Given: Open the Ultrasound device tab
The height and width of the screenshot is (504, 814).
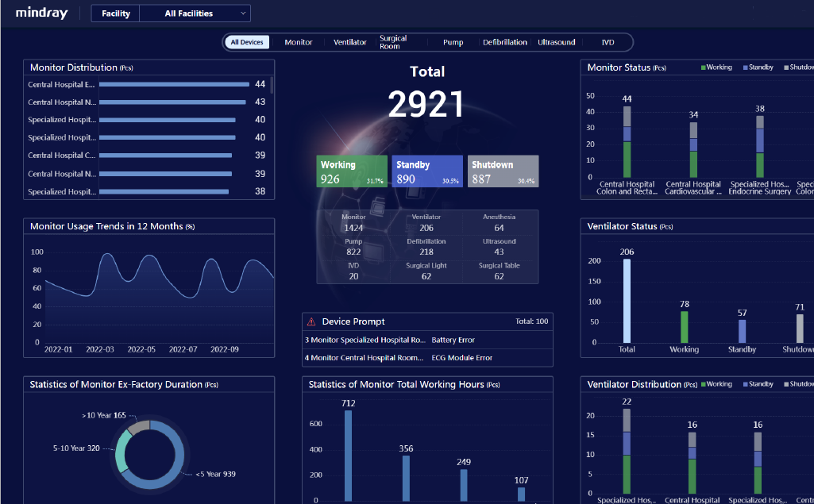Looking at the screenshot, I should (557, 42).
